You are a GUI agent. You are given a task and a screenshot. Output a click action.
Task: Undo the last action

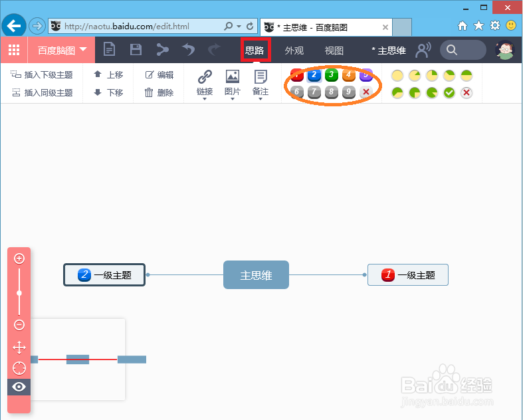tap(189, 50)
